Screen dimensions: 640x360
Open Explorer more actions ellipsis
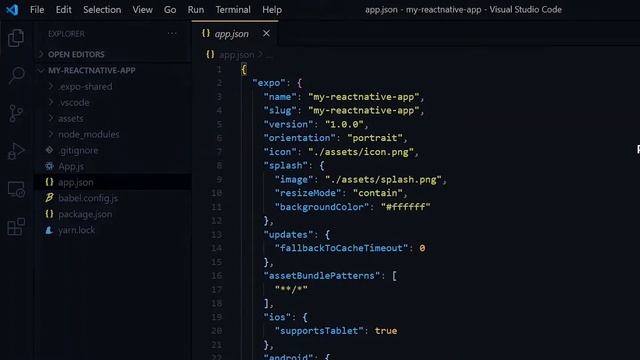172,33
